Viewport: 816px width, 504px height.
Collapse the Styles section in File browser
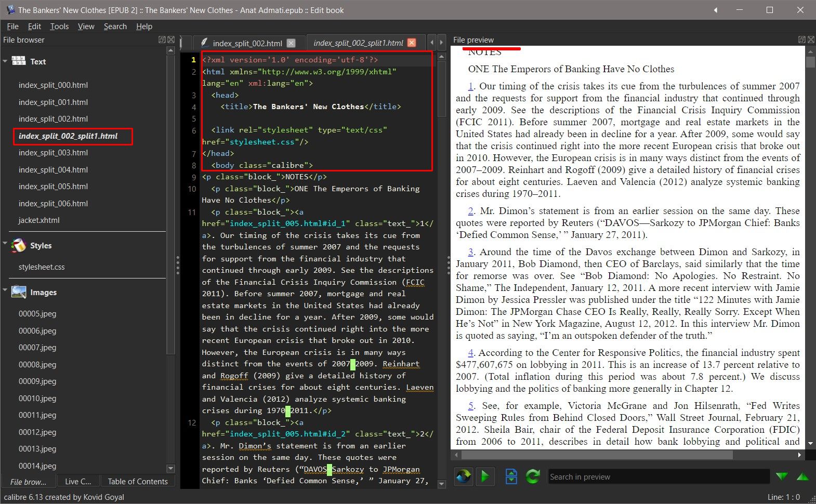(5, 243)
